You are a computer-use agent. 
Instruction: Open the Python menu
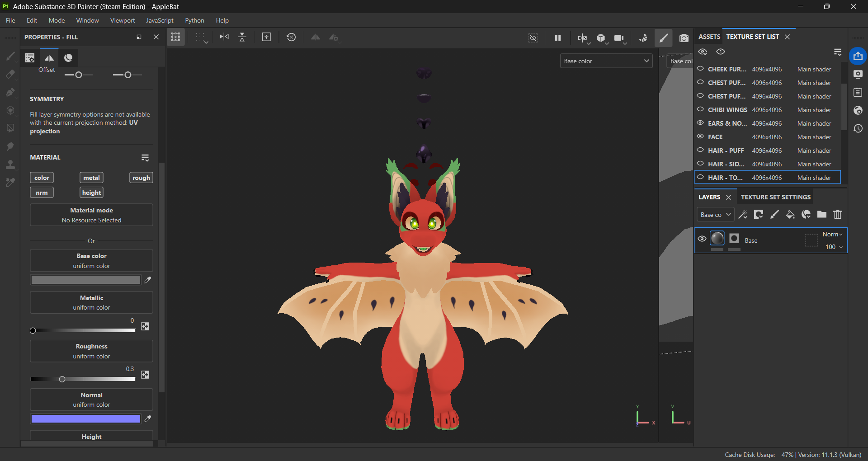pyautogui.click(x=194, y=20)
